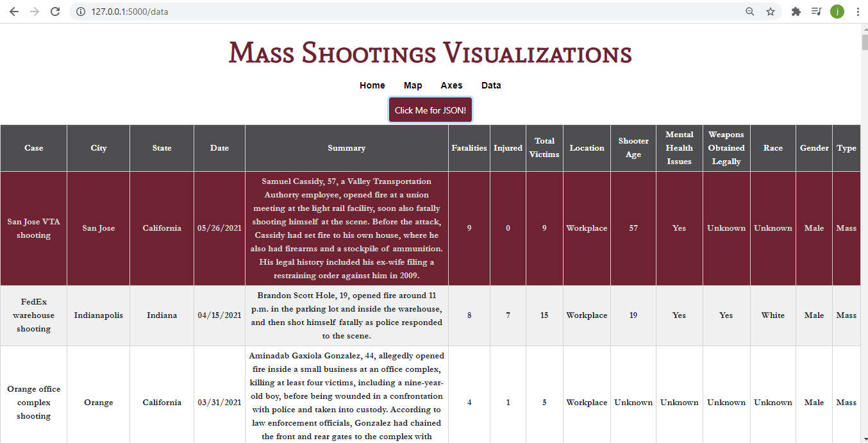868x443 pixels.
Task: Switch to the Axes navigation tab
Action: click(x=451, y=85)
